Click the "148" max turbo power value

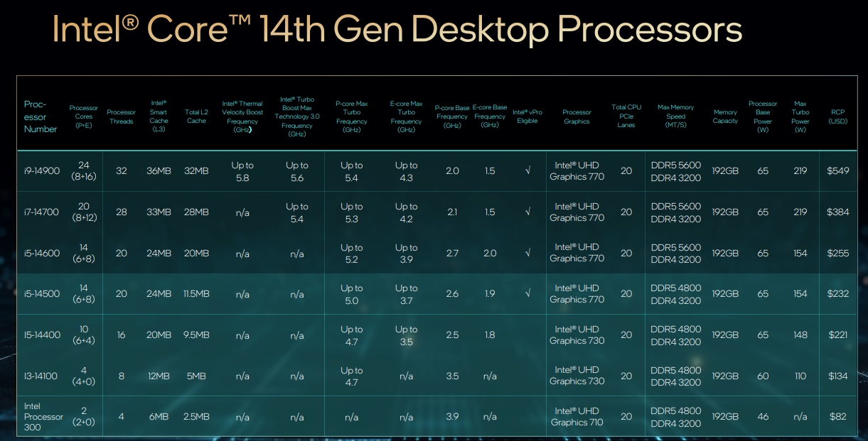pyautogui.click(x=800, y=334)
